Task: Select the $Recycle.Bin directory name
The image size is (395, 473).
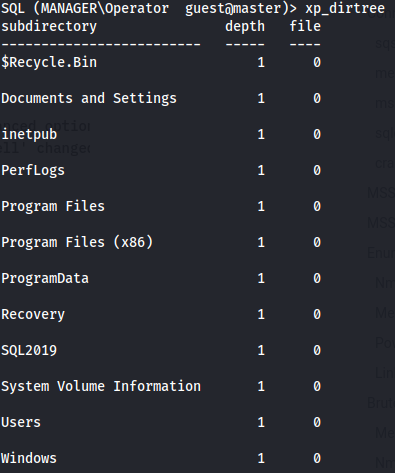Action: (49, 62)
